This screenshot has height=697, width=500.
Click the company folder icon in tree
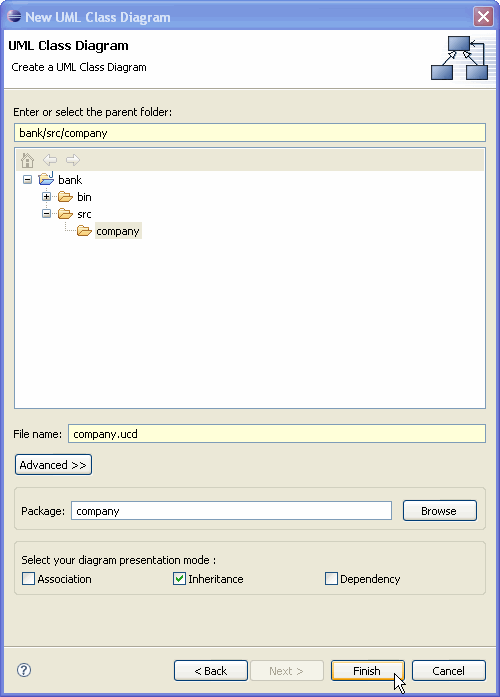pyautogui.click(x=84, y=231)
